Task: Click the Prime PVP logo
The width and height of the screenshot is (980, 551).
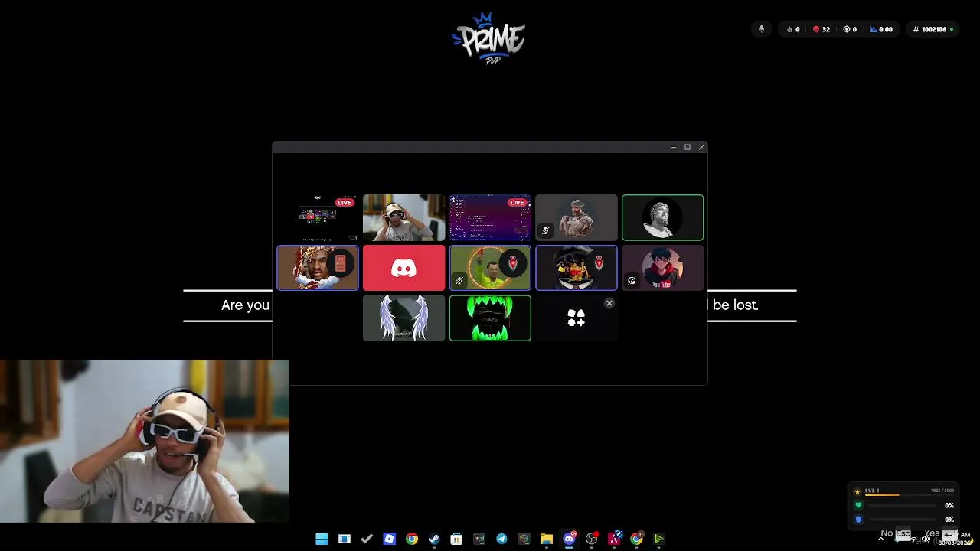Action: tap(488, 38)
